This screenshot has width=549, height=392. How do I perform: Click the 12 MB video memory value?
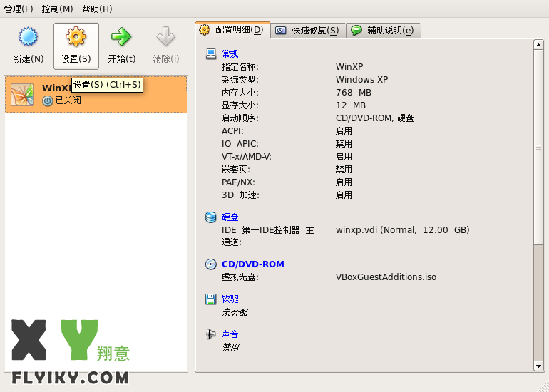point(351,105)
